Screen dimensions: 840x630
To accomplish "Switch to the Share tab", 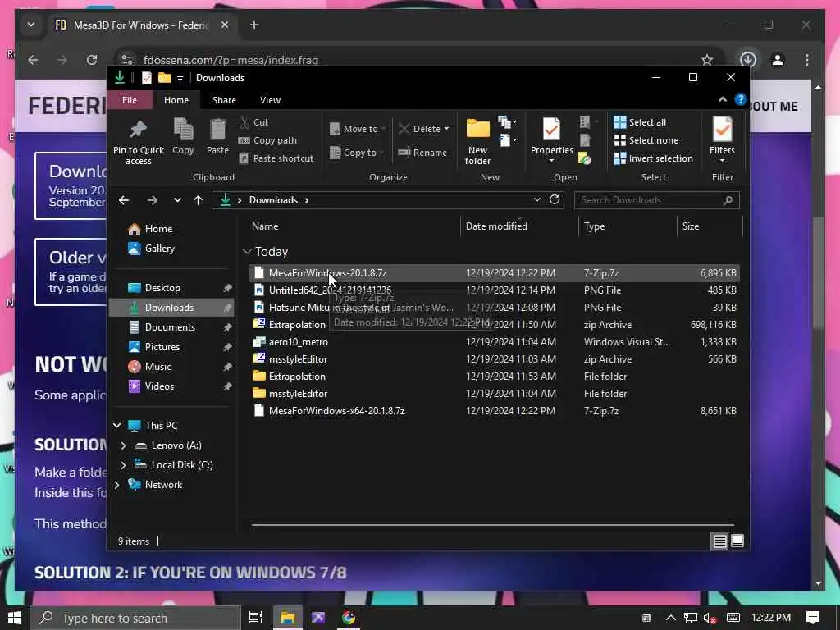I will click(x=224, y=100).
